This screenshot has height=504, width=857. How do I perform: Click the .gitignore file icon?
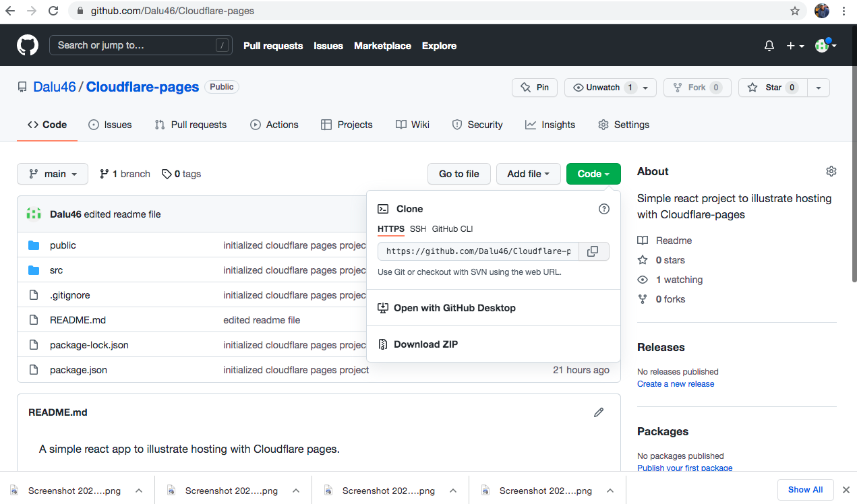[x=34, y=295]
